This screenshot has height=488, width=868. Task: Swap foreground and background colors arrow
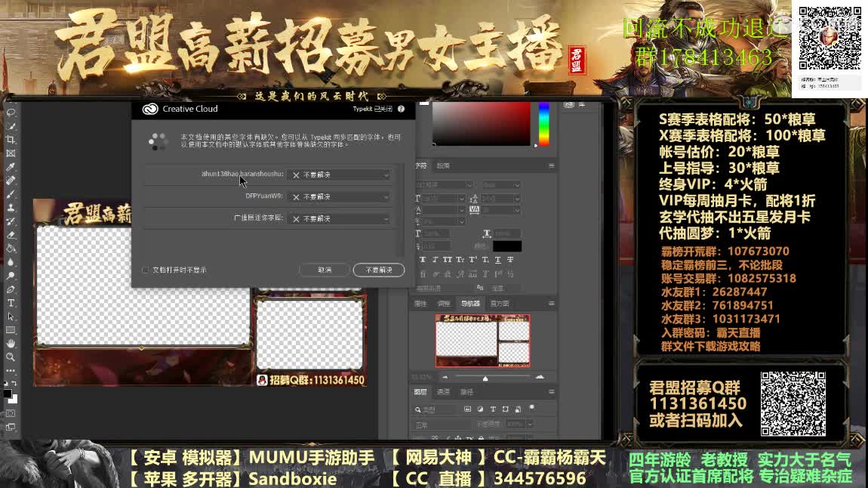pos(14,383)
